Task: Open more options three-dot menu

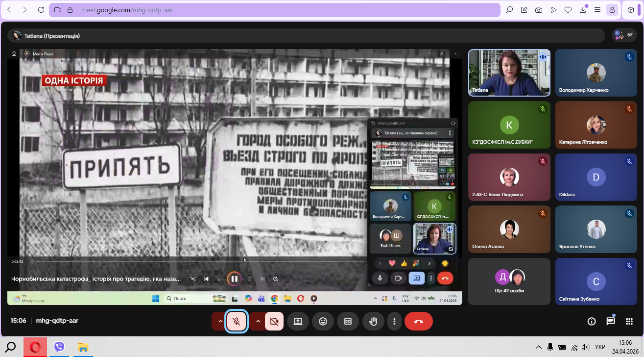Action: click(394, 321)
